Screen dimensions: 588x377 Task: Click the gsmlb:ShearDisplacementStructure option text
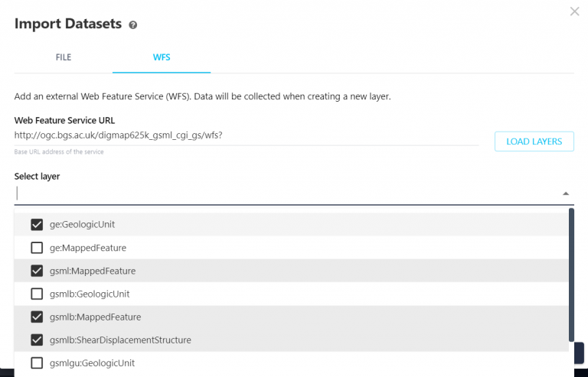click(120, 340)
